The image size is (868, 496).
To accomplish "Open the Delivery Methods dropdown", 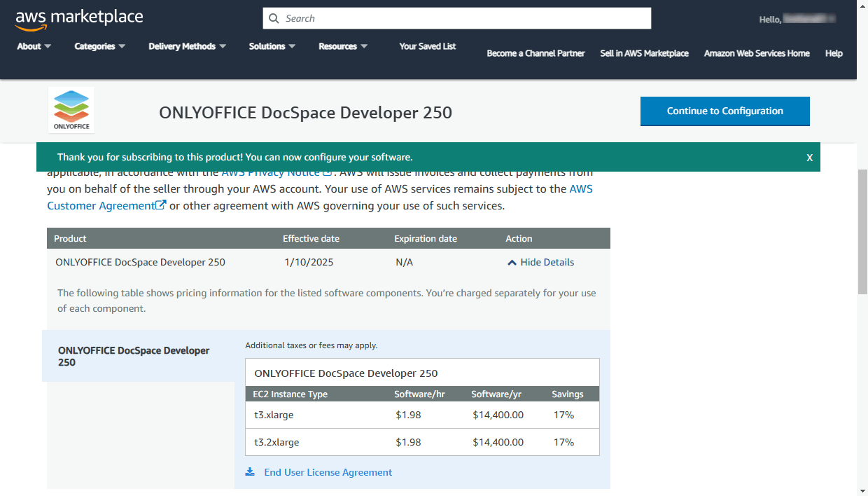I will (187, 46).
